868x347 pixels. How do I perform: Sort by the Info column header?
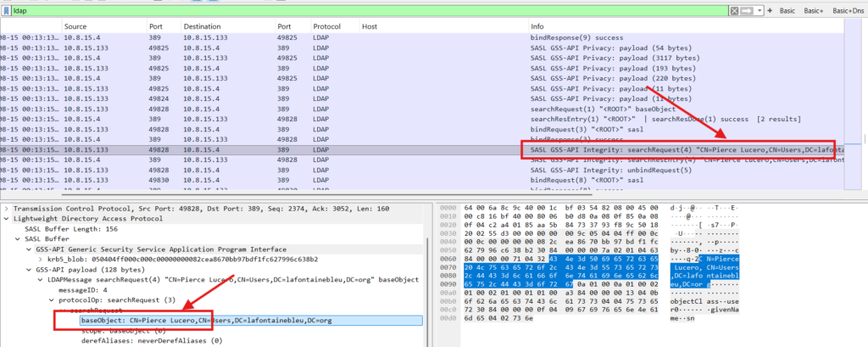pyautogui.click(x=537, y=27)
